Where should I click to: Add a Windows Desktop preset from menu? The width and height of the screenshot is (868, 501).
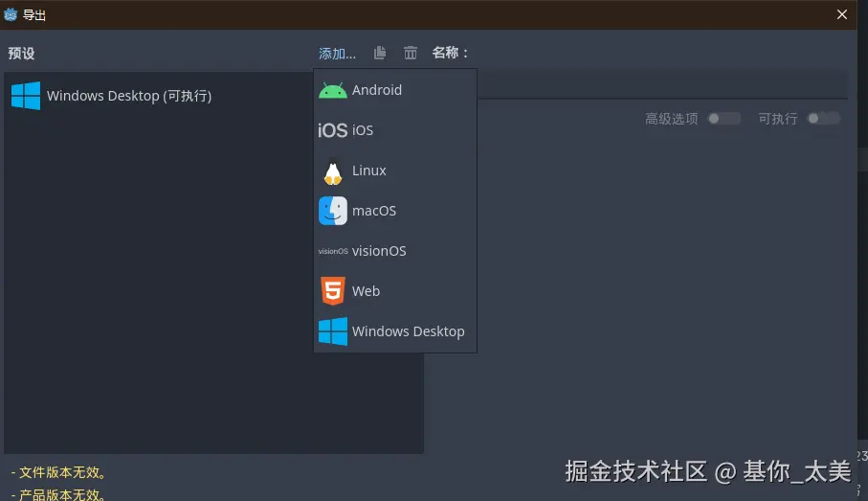pos(395,331)
